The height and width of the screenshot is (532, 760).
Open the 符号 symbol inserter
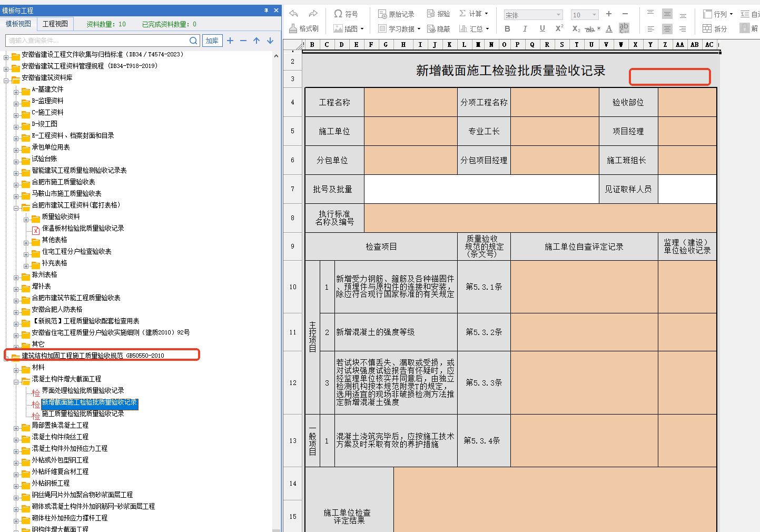[x=346, y=14]
